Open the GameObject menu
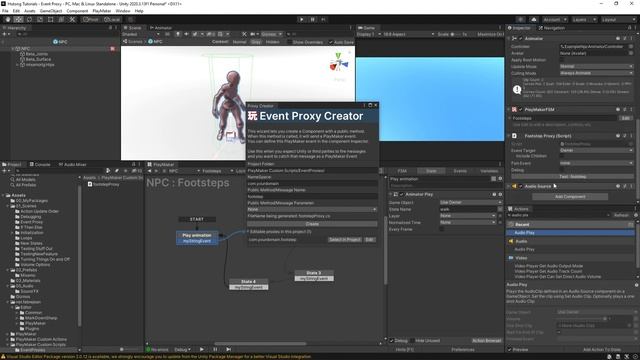 51,11
